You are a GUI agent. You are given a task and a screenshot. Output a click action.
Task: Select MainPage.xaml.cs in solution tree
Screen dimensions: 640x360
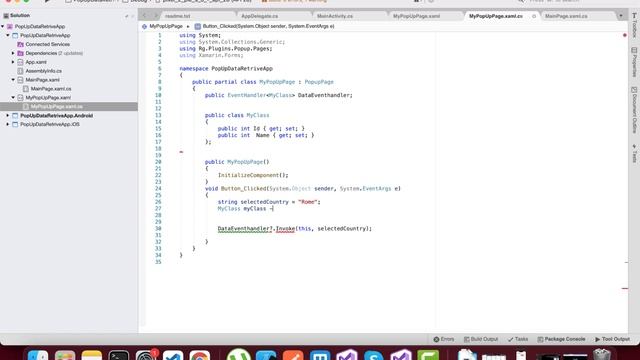tap(51, 89)
